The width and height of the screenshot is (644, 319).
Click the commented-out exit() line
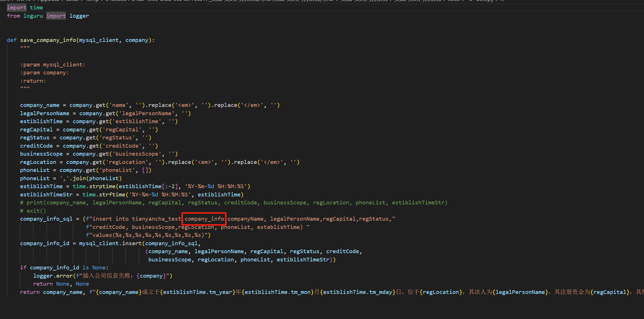[x=33, y=211]
